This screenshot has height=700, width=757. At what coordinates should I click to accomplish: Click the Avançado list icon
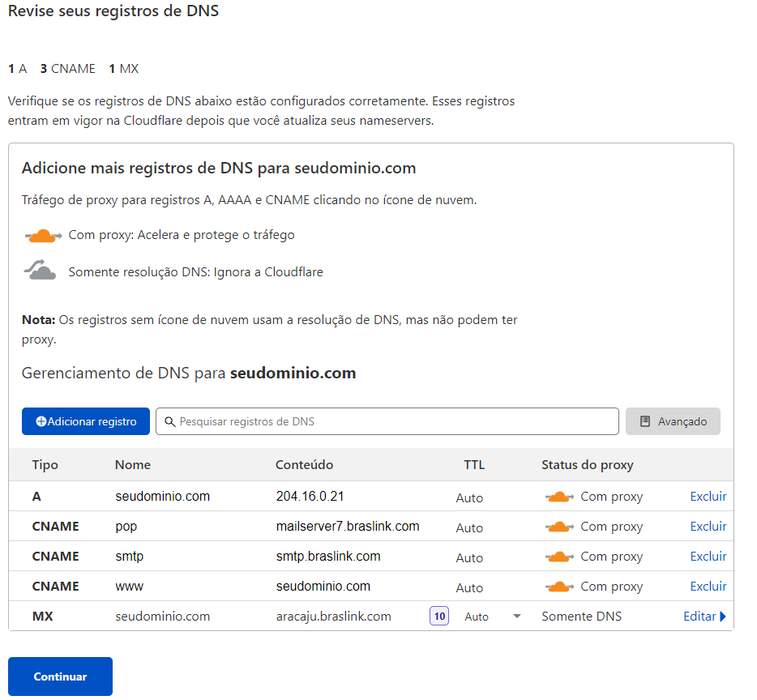click(644, 421)
